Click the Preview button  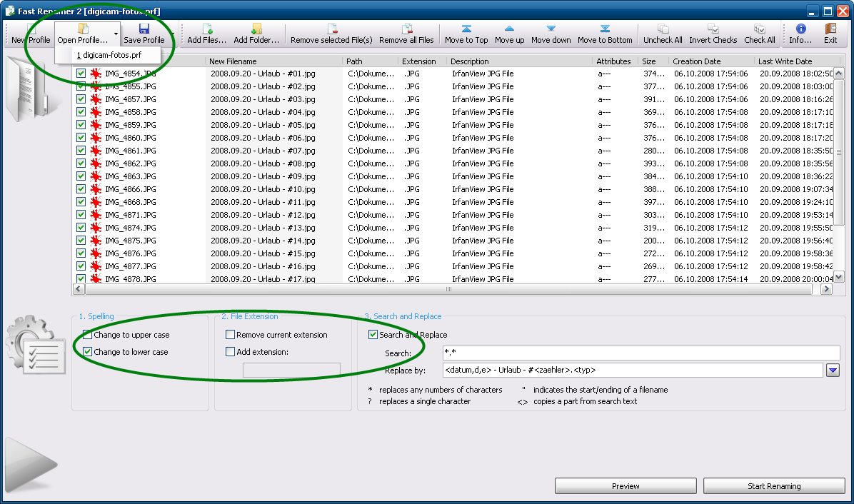click(x=626, y=486)
